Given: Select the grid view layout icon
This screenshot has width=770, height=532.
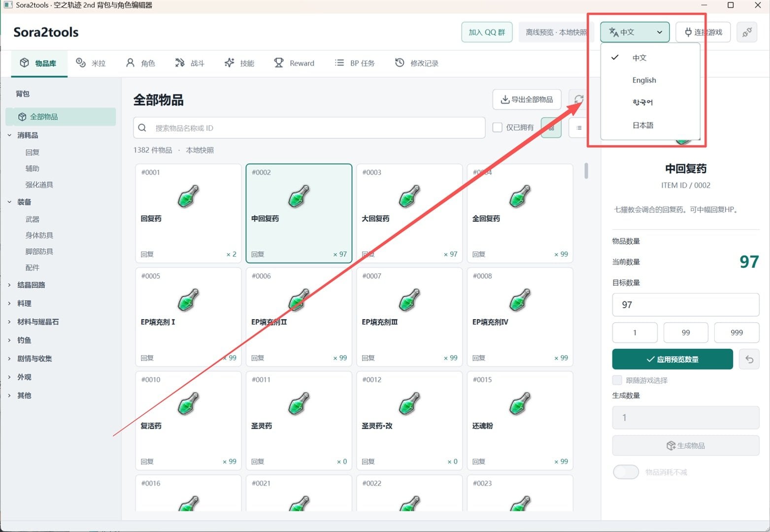Looking at the screenshot, I should point(551,128).
